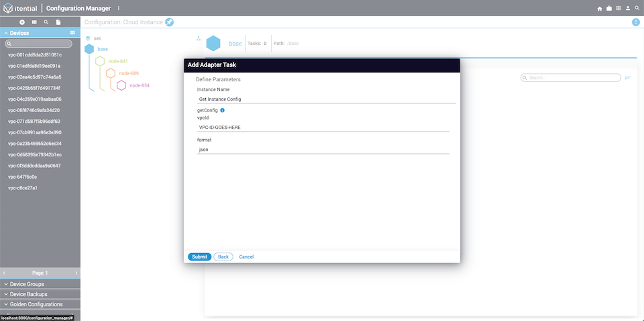
Task: Open the blue circular options menu icon
Action: (x=635, y=22)
